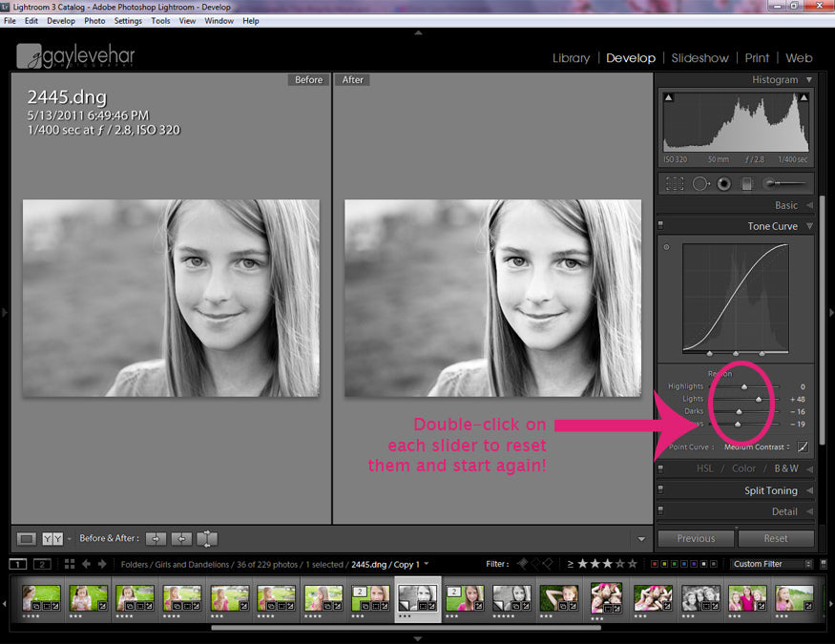Click the Reset button
835x644 pixels.
775,538
